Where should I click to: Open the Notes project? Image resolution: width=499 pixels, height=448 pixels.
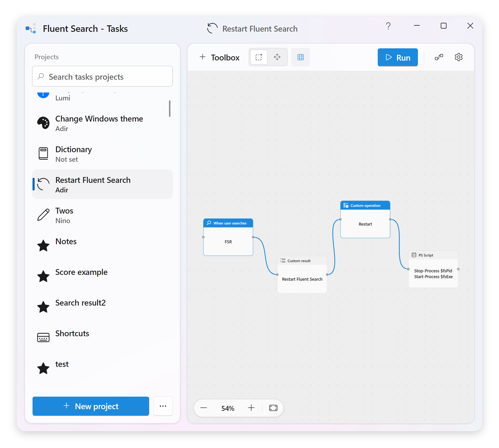coord(102,246)
